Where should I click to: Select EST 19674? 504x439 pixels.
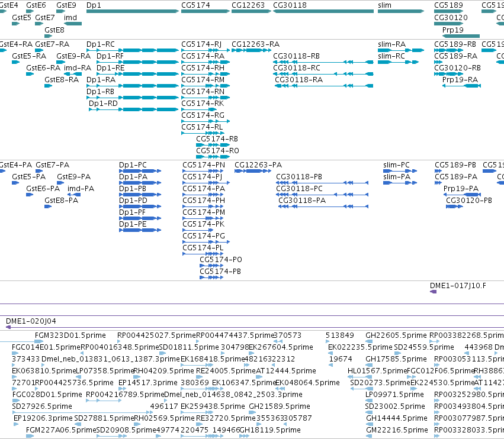341,359
